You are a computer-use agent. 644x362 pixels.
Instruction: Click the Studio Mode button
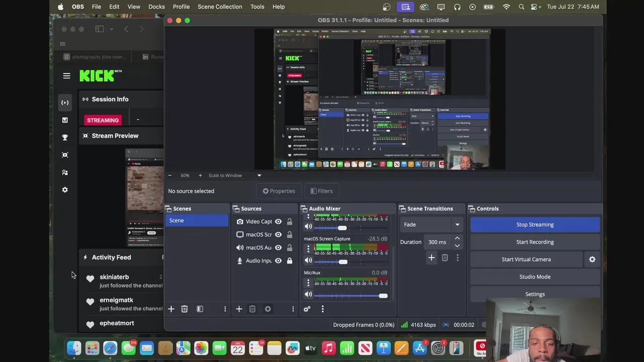click(x=535, y=277)
